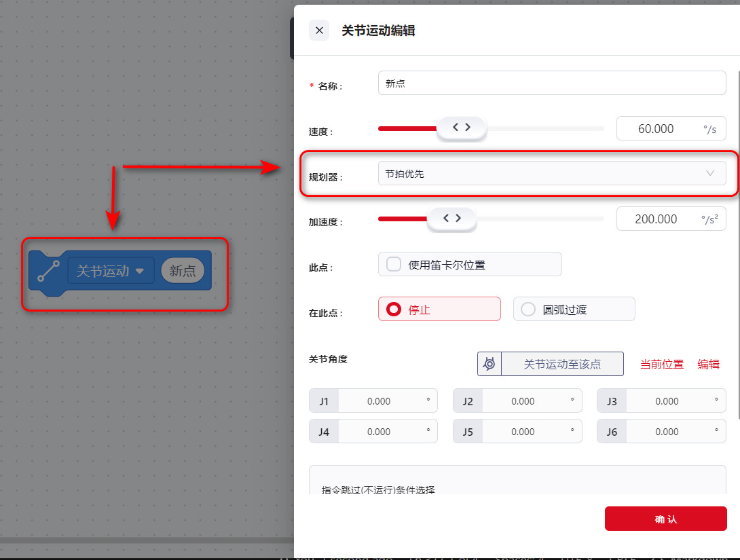Click the speed slider handle arrows
Screen dimensions: 740x560
[x=461, y=128]
